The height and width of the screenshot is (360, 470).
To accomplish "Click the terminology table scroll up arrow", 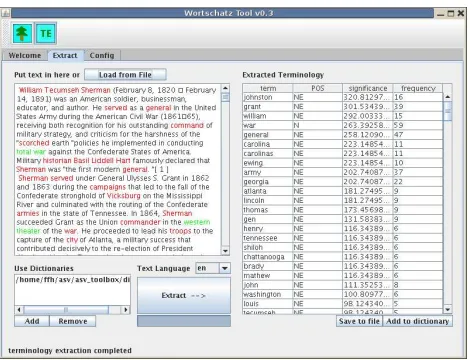I will [447, 97].
